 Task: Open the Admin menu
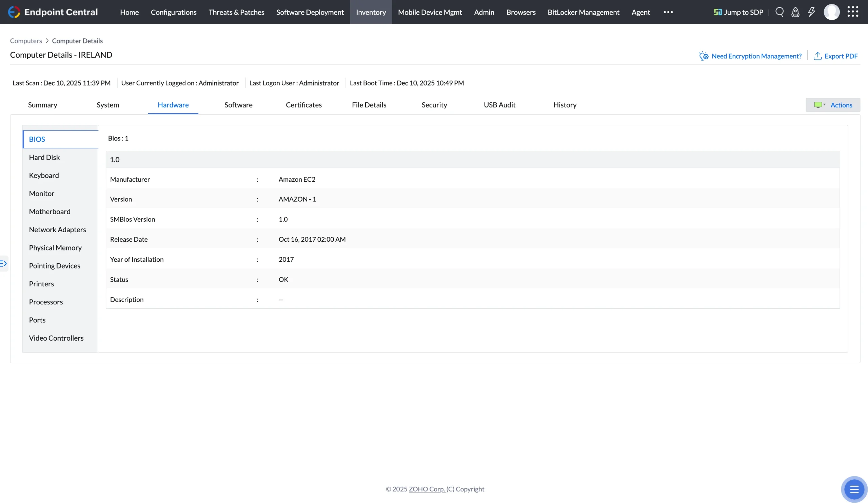tap(484, 12)
